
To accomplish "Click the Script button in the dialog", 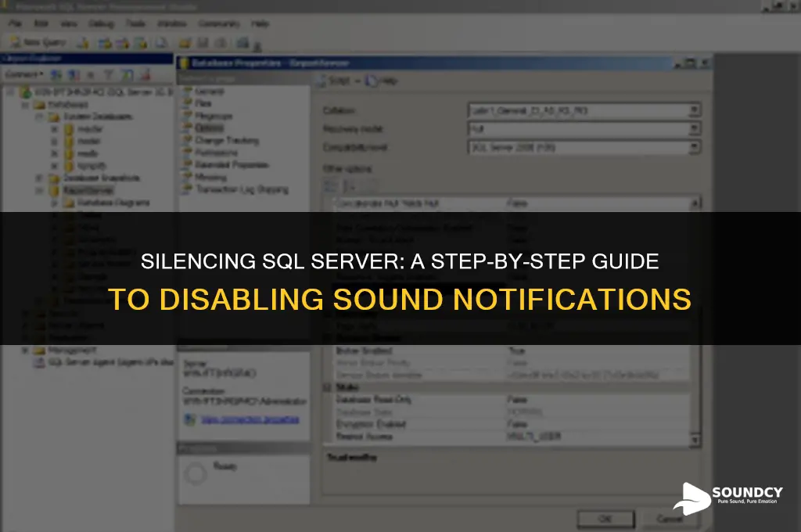I will click(335, 81).
